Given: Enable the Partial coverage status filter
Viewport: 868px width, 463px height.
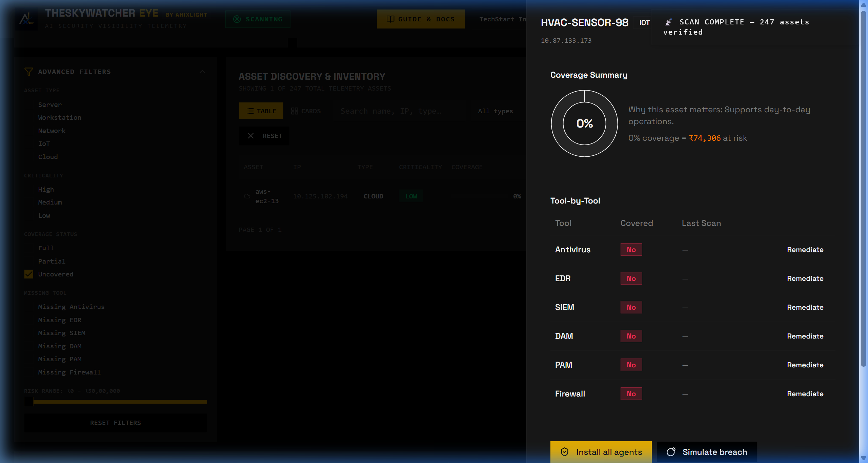Looking at the screenshot, I should click(x=52, y=261).
